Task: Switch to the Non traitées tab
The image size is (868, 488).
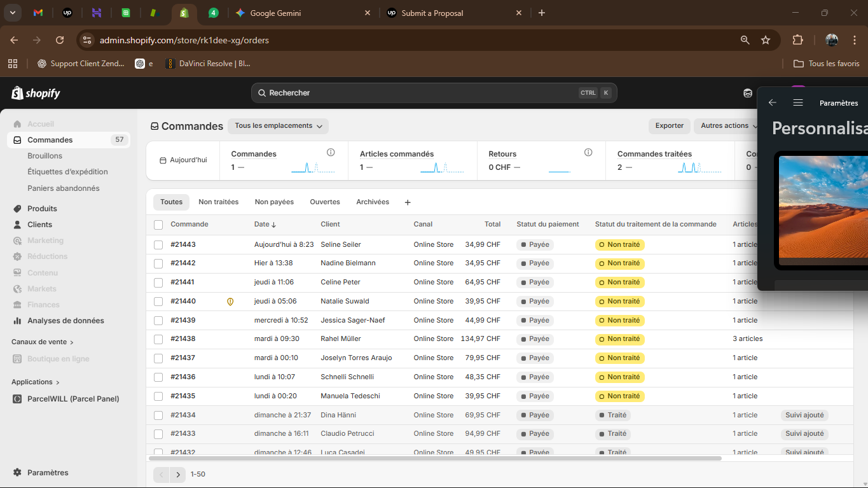Action: [x=219, y=202]
